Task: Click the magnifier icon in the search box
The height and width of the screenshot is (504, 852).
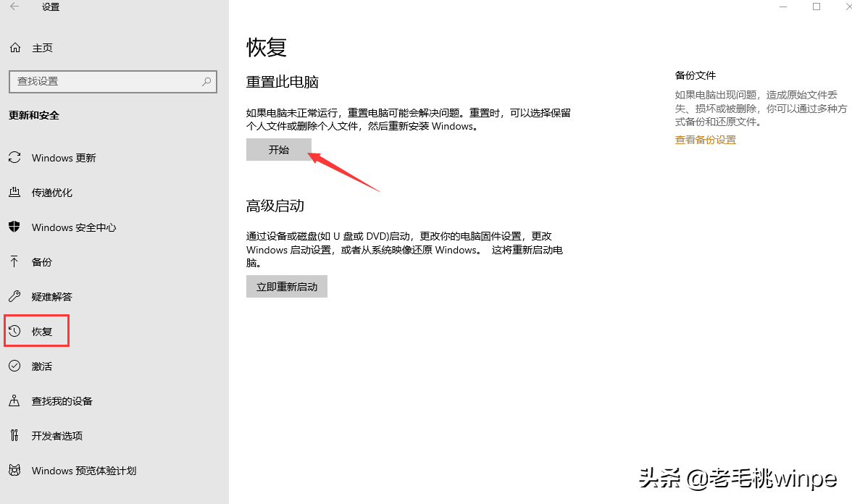Action: tap(206, 81)
